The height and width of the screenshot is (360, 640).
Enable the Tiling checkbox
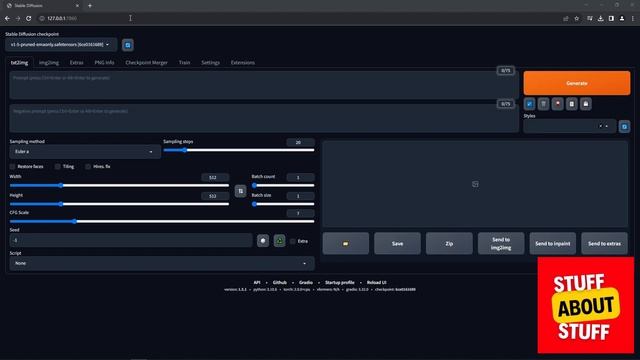(58, 167)
